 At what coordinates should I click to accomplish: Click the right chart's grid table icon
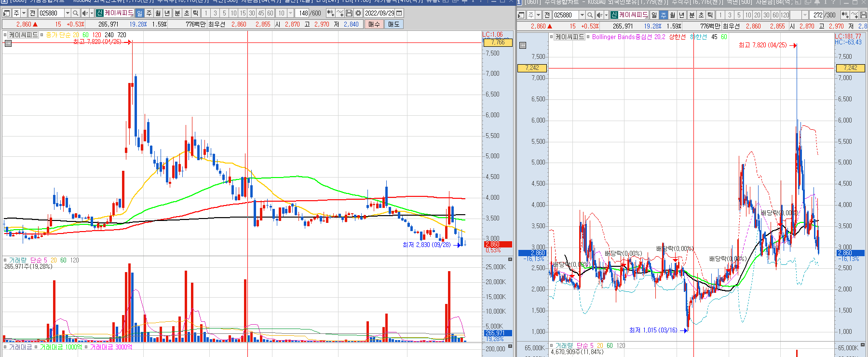pyautogui.click(x=523, y=45)
